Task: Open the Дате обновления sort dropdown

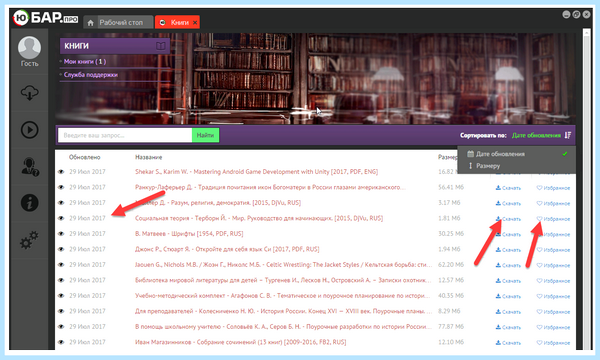Action: point(536,135)
